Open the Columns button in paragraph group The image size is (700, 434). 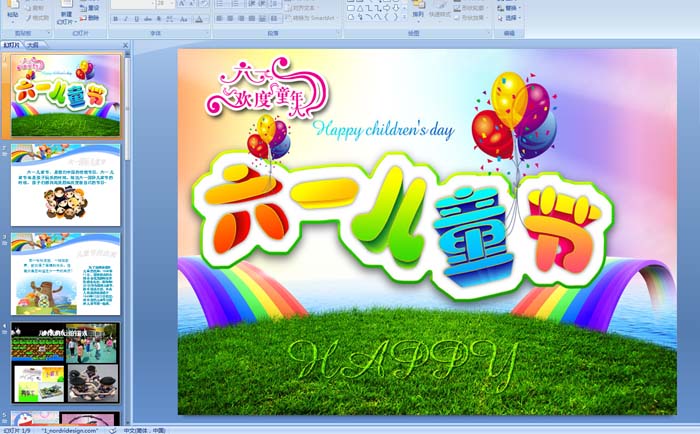coord(275,18)
